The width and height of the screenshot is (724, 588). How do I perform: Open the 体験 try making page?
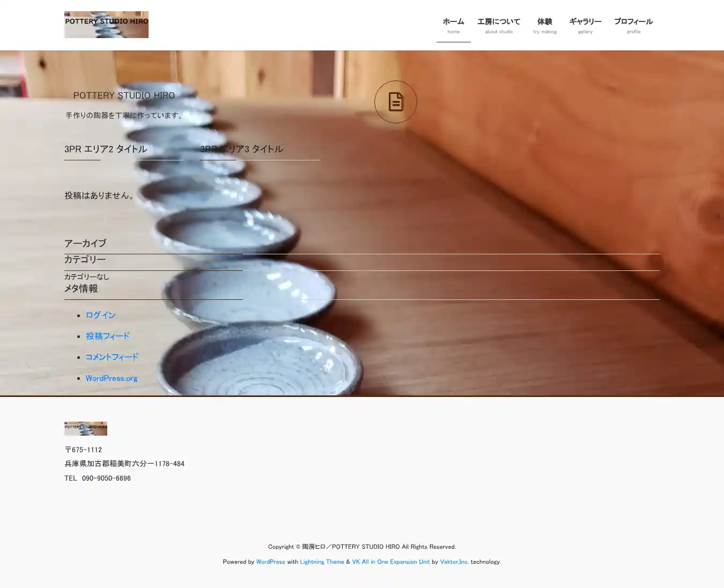[544, 25]
